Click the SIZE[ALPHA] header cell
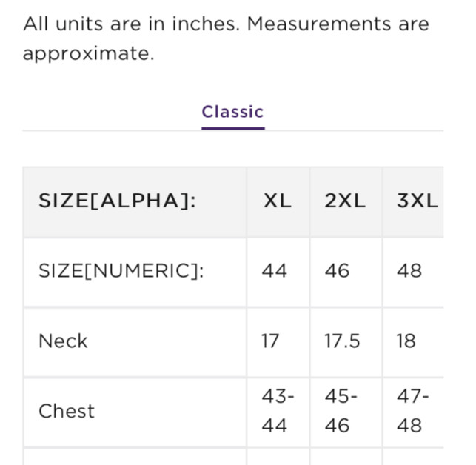 click(117, 201)
